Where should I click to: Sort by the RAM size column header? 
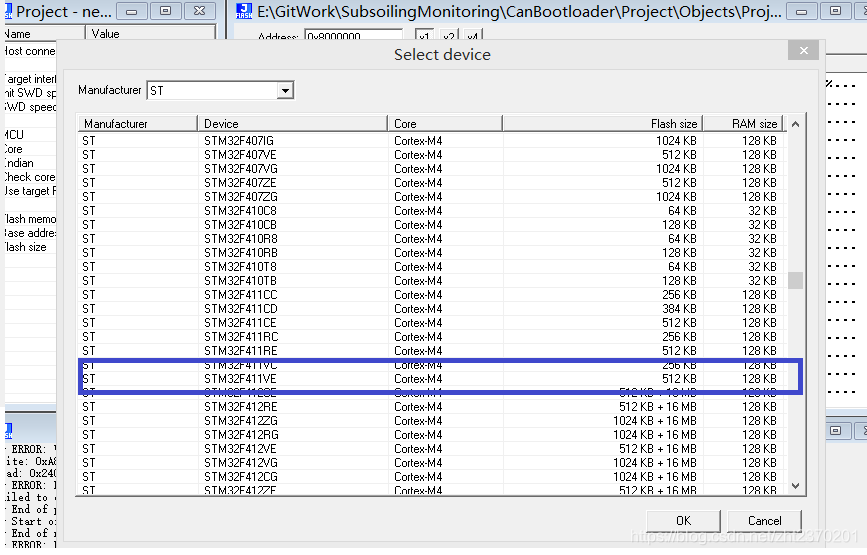click(743, 123)
